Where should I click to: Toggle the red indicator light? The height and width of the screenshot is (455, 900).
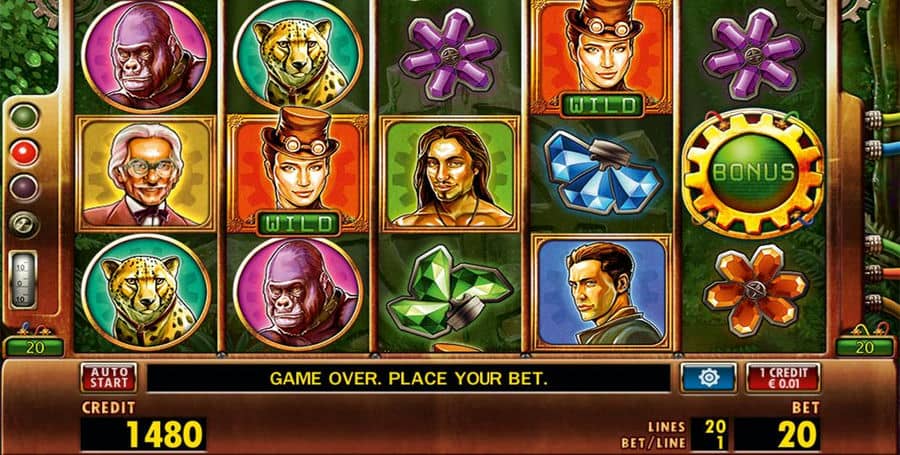point(25,153)
